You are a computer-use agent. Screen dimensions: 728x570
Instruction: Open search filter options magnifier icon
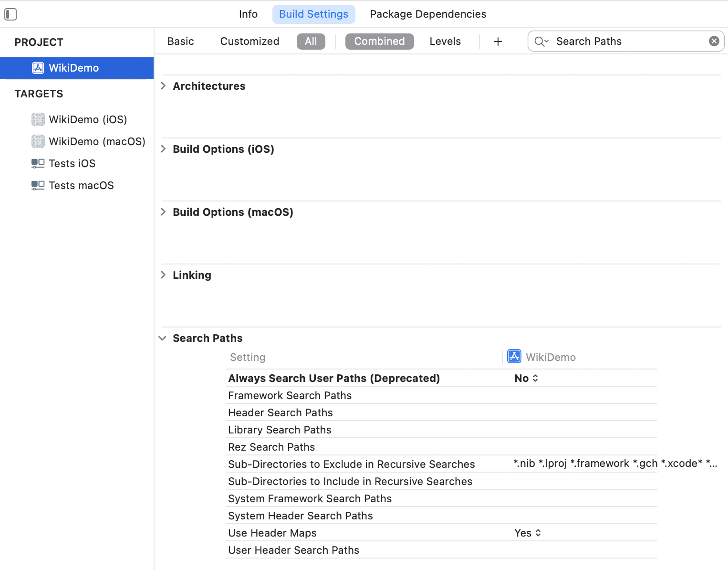[541, 42]
